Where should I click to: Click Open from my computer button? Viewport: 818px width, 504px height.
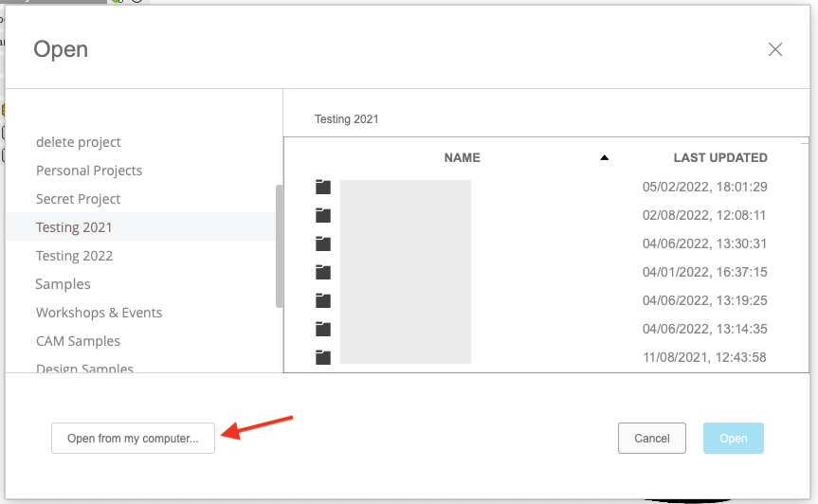click(133, 439)
